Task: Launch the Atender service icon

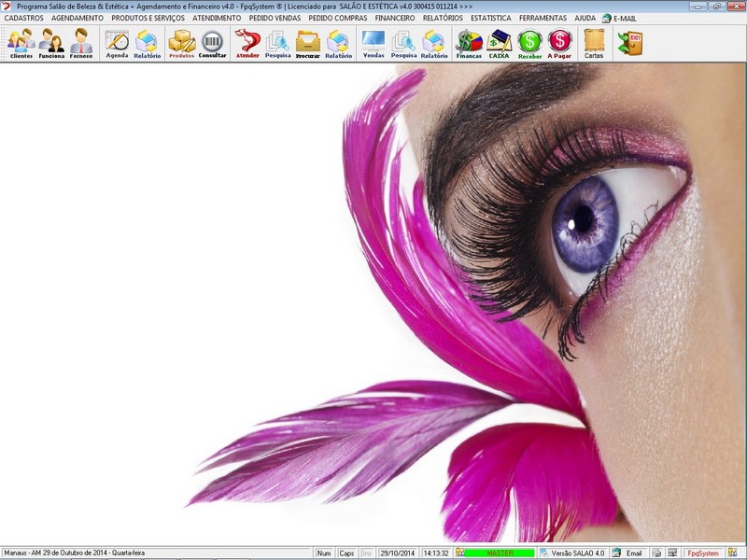Action: point(247,43)
